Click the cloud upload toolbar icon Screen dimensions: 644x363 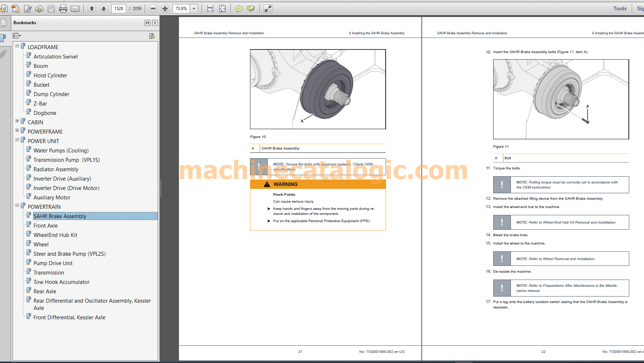(39, 9)
